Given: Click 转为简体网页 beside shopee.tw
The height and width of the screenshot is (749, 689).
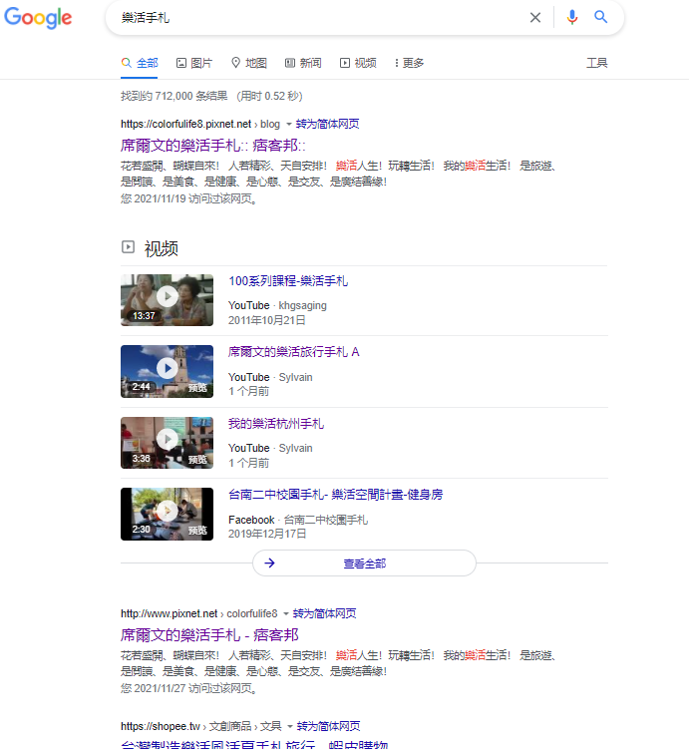Looking at the screenshot, I should click(328, 726).
